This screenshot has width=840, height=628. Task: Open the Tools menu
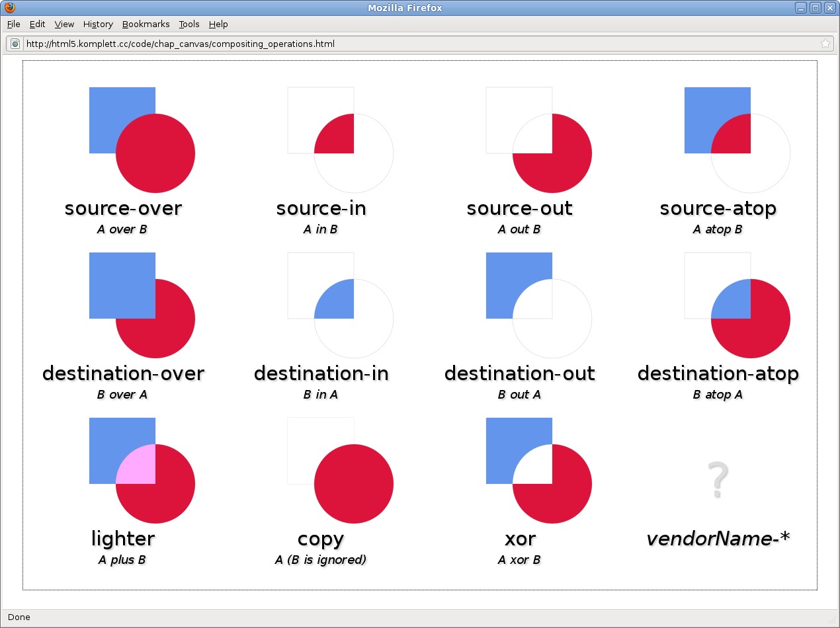click(x=189, y=24)
